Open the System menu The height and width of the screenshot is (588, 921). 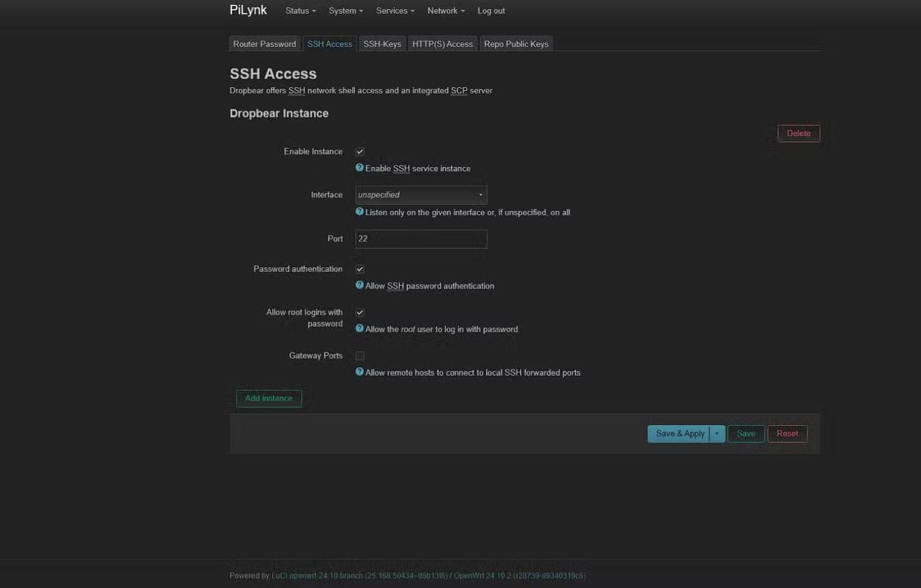(x=345, y=11)
